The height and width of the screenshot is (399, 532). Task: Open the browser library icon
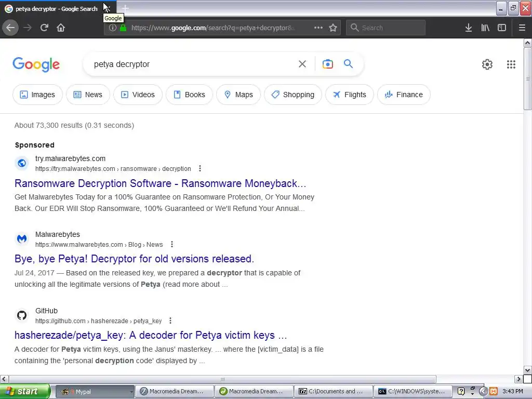pos(485,28)
